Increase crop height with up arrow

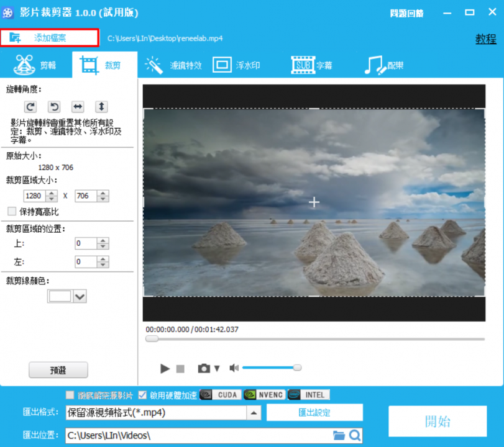[103, 193]
